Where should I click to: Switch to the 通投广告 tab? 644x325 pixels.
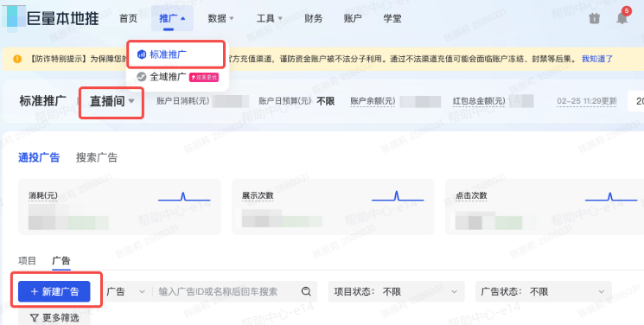(x=39, y=157)
